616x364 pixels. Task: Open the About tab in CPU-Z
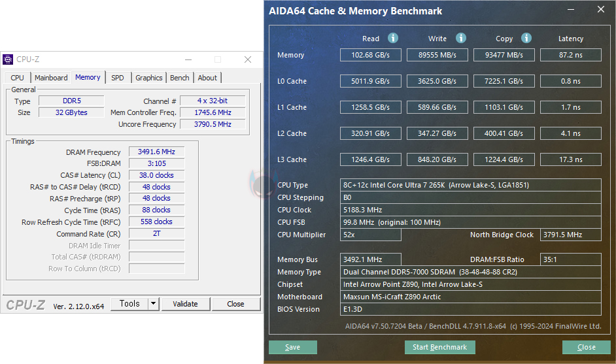click(207, 78)
